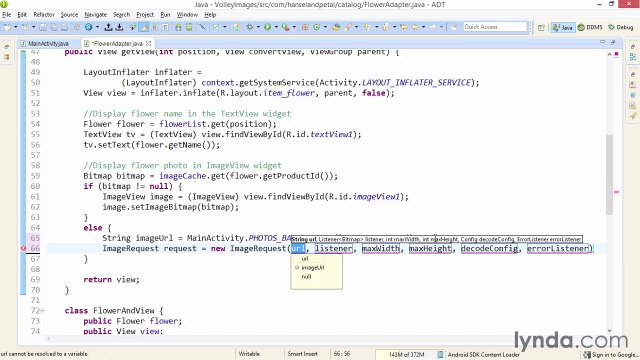The image size is (640, 360).
Task: Open the Source menu
Action: coord(69,15)
